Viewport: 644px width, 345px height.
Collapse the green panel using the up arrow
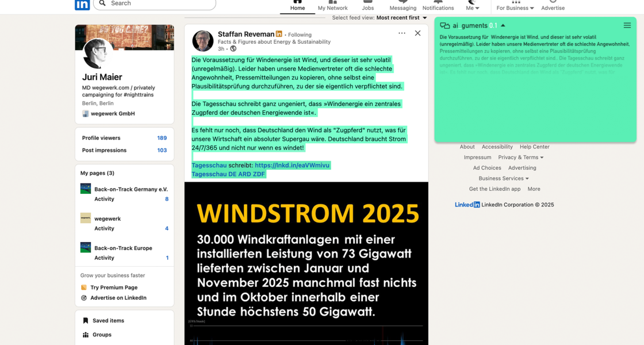click(503, 25)
